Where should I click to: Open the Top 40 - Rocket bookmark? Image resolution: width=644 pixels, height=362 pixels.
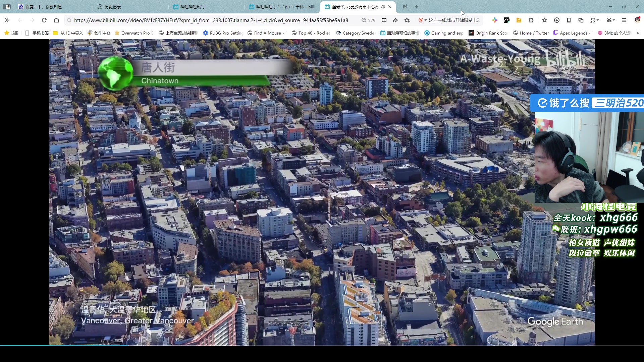311,33
